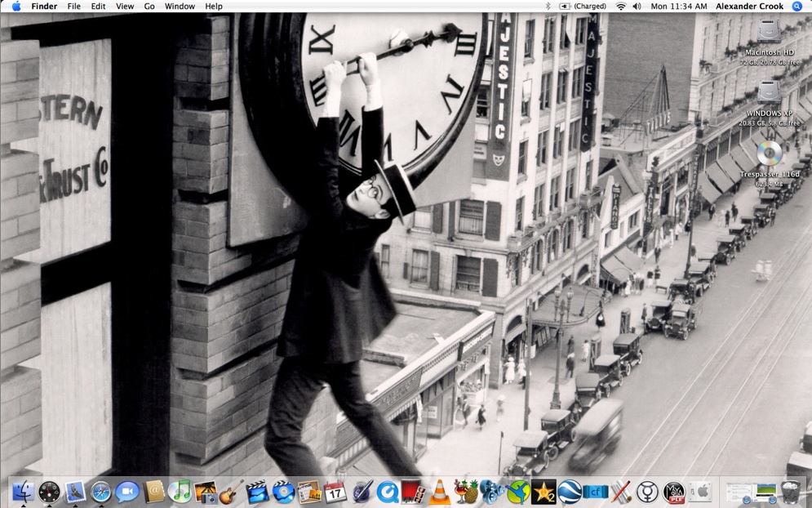This screenshot has height=508, width=812.
Task: Open Address Book in the Dock
Action: [x=154, y=492]
